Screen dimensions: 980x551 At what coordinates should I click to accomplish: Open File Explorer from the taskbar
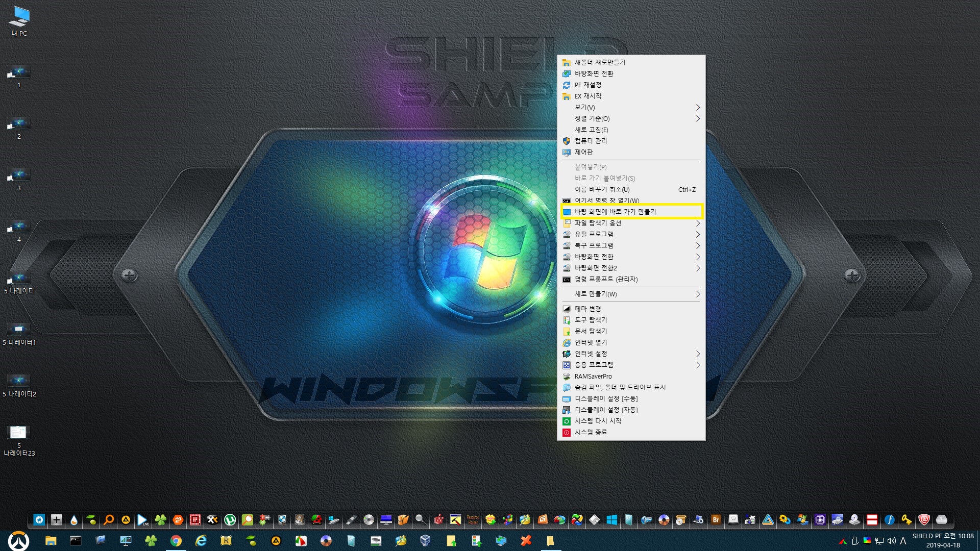click(51, 541)
